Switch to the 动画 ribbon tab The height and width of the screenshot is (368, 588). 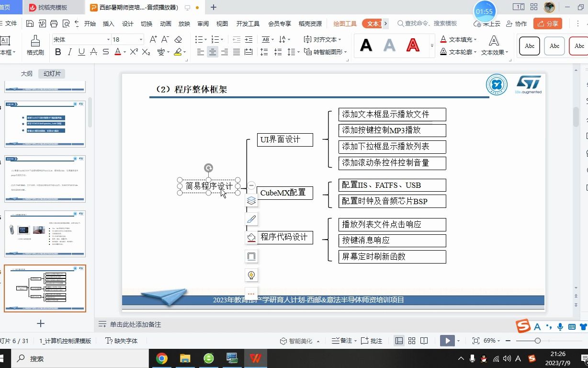[x=165, y=23]
